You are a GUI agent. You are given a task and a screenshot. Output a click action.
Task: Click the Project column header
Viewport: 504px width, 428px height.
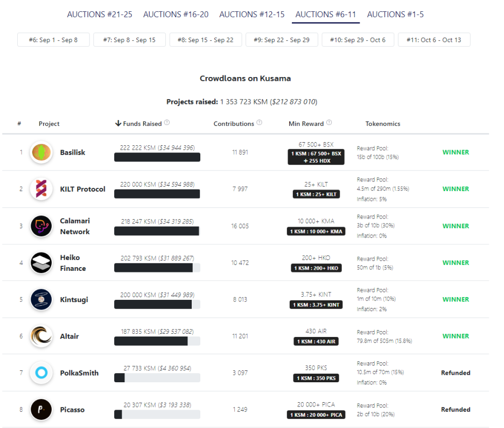pyautogui.click(x=49, y=124)
